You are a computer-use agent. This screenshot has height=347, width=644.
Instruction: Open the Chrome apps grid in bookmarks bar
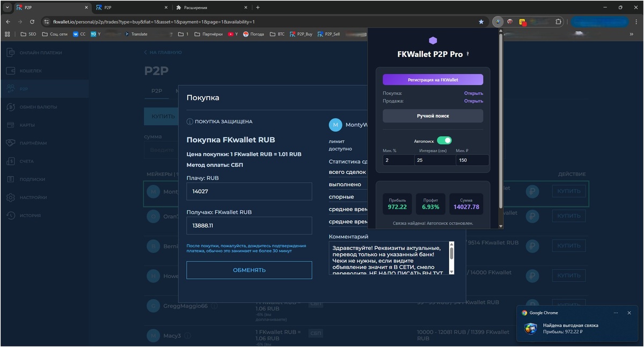[x=8, y=34]
